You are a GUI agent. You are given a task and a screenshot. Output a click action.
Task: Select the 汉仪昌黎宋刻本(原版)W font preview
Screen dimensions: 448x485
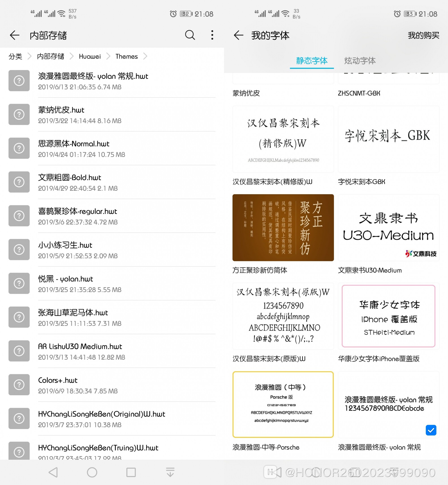point(283,316)
